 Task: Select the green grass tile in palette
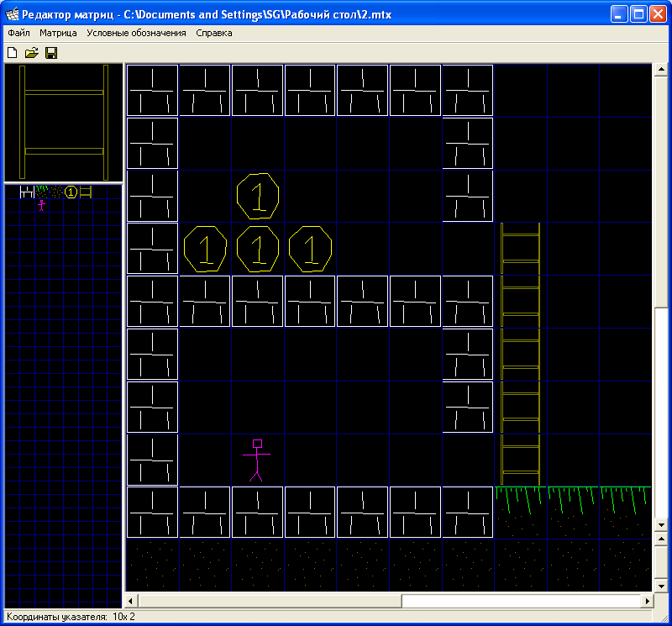pos(41,192)
